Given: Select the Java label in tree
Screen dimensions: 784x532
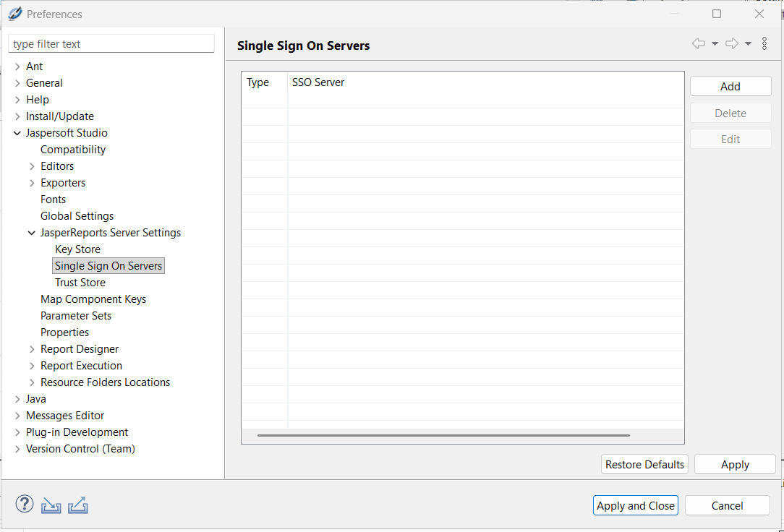Looking at the screenshot, I should coord(36,399).
